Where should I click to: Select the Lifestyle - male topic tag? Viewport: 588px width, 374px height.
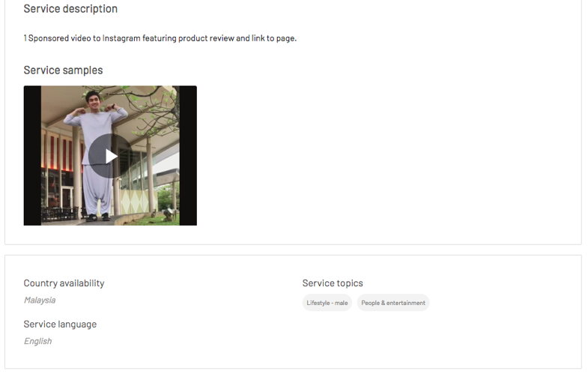[327, 303]
